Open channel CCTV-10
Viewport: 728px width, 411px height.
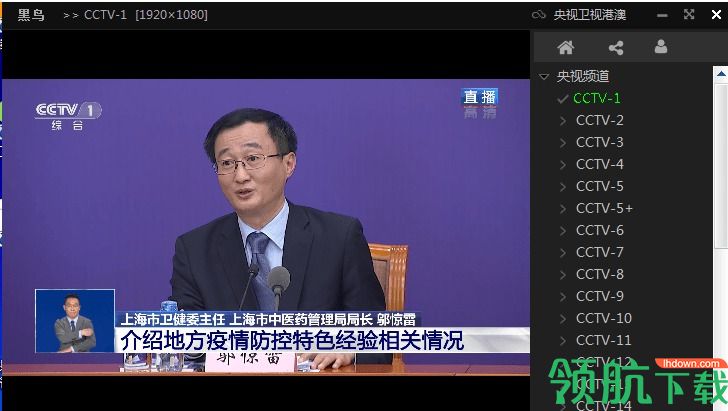604,318
